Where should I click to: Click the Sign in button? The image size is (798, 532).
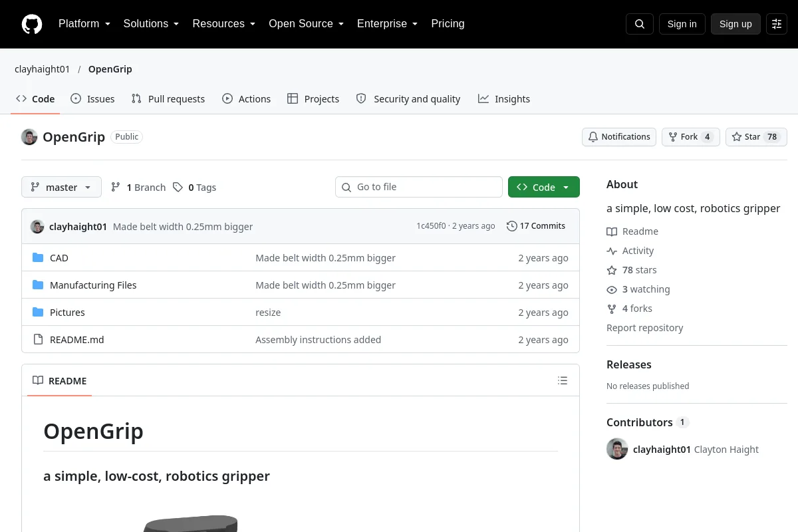(x=682, y=24)
